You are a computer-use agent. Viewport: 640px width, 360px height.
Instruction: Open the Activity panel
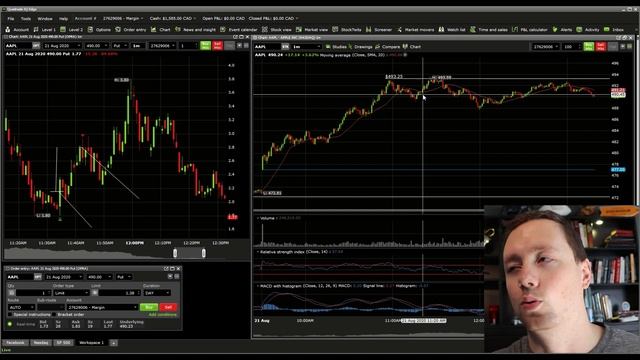(588, 29)
